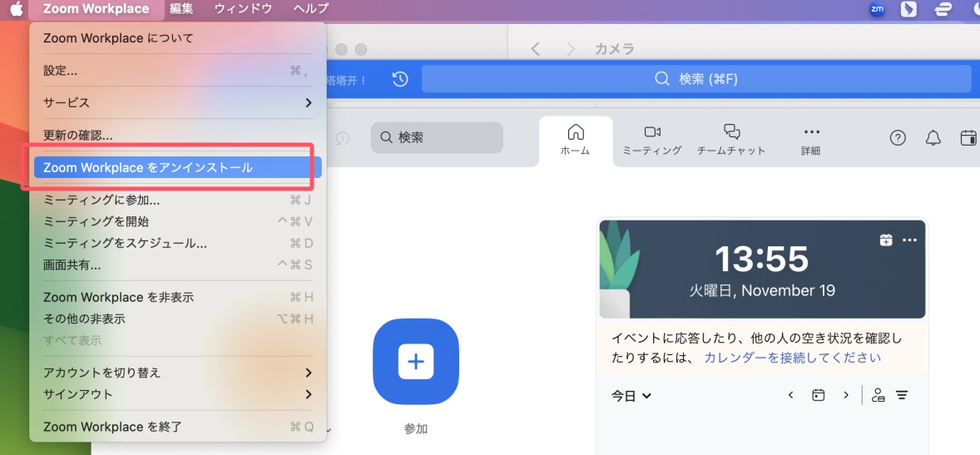Open the 詳細 more tab
Image resolution: width=980 pixels, height=455 pixels.
811,141
